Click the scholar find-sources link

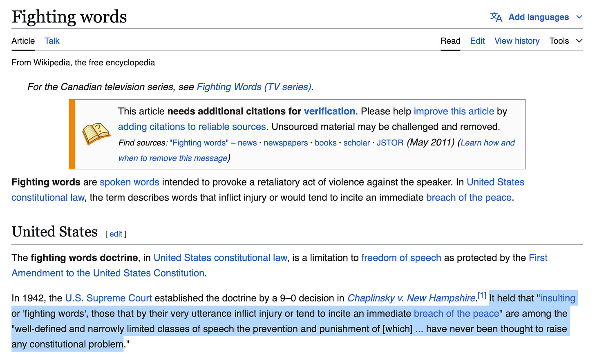tap(356, 143)
